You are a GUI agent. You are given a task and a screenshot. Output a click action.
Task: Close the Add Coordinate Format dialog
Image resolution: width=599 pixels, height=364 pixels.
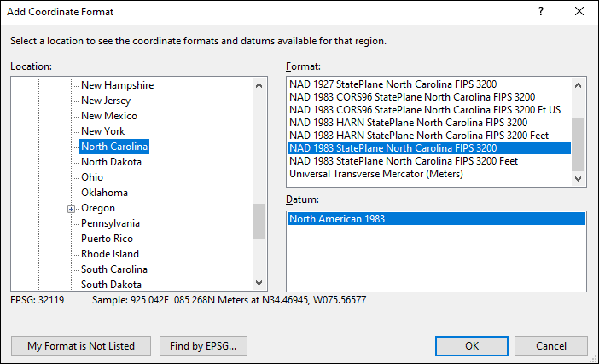coord(579,11)
